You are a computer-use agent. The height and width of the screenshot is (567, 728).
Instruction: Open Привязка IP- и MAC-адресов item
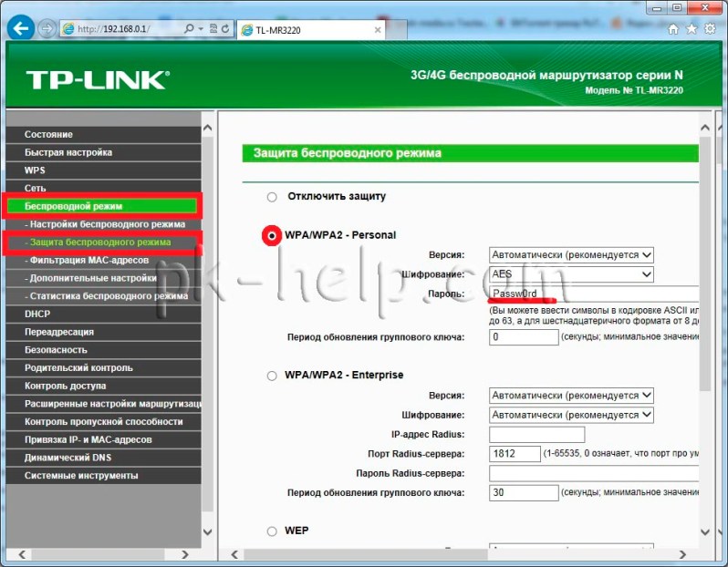[103, 440]
